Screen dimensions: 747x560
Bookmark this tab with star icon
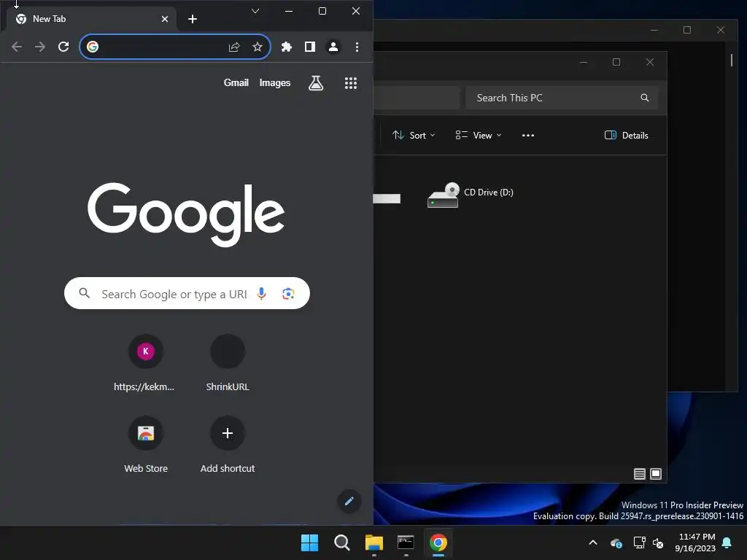pos(258,47)
